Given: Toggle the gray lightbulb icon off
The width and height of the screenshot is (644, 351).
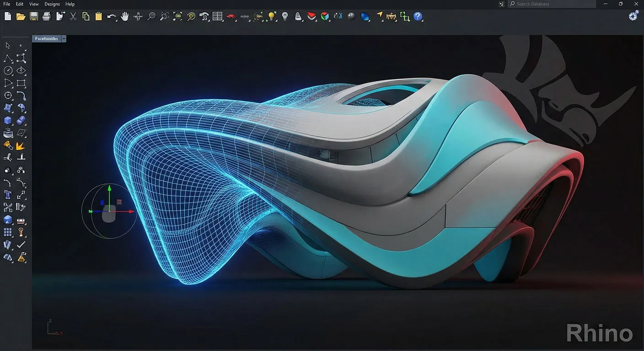Looking at the screenshot, I should (x=284, y=16).
